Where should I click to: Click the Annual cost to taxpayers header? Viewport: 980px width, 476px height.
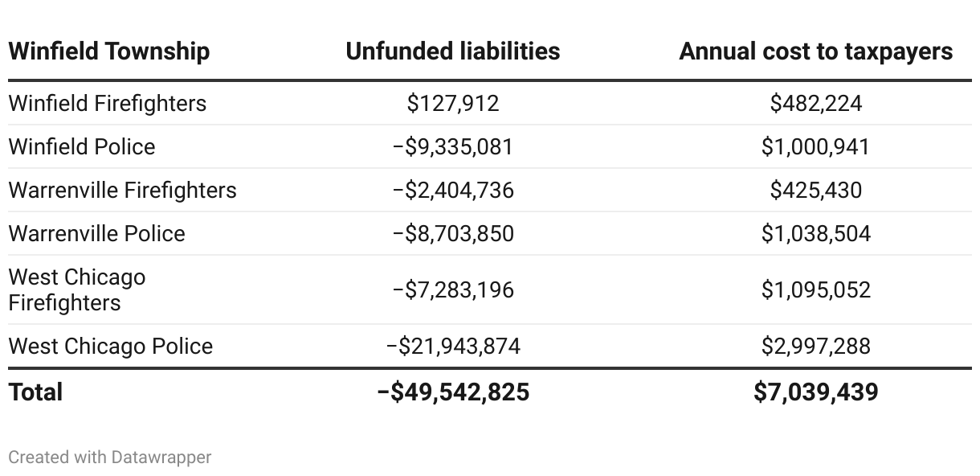point(815,51)
